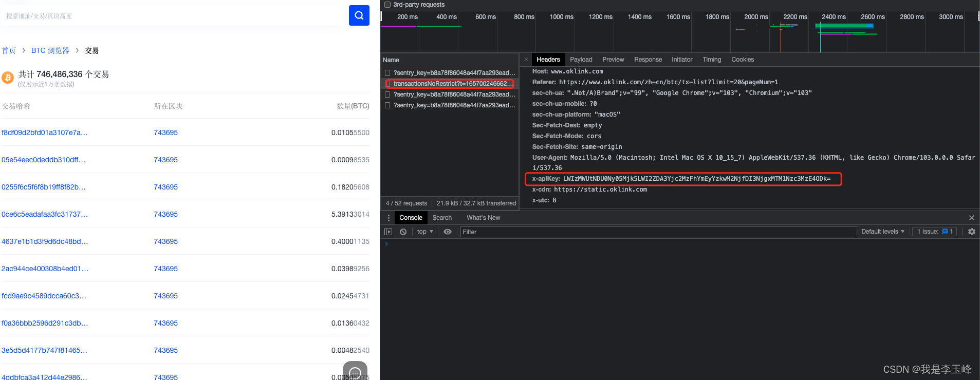Screen dimensions: 980x380
Task: Open the chat support bubble icon
Action: coord(355,372)
